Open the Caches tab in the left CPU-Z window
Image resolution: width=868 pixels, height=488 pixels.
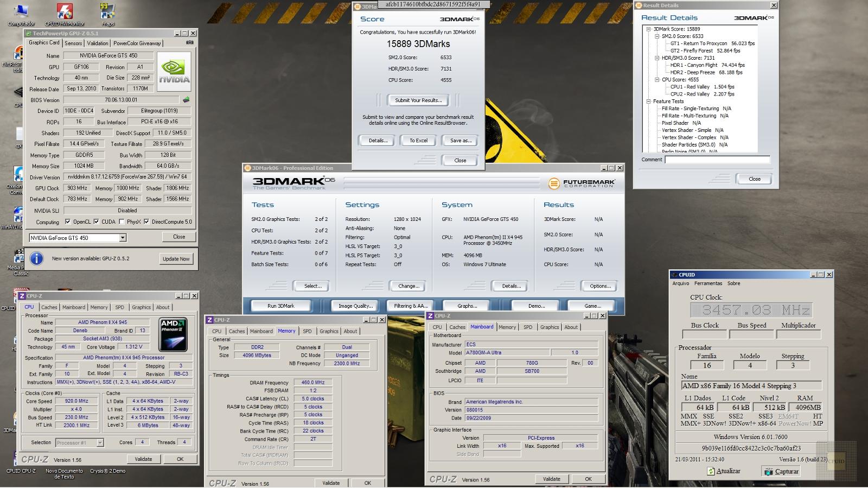pyautogui.click(x=49, y=307)
